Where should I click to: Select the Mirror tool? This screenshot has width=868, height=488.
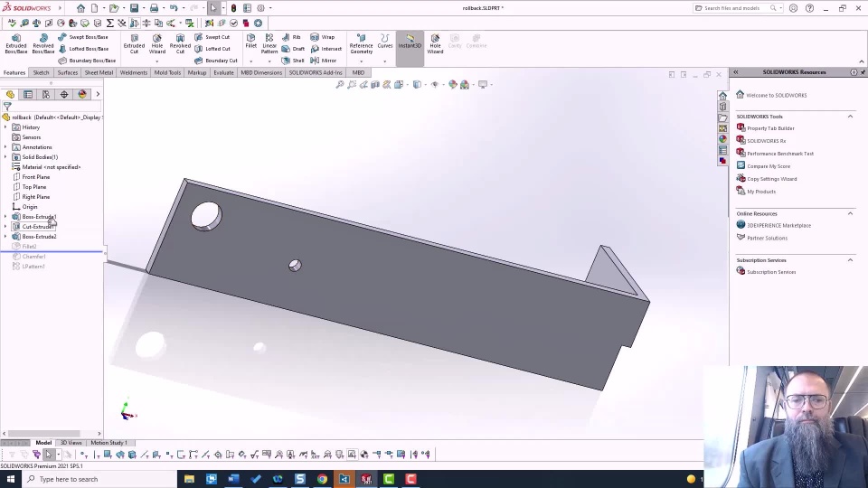pos(324,61)
